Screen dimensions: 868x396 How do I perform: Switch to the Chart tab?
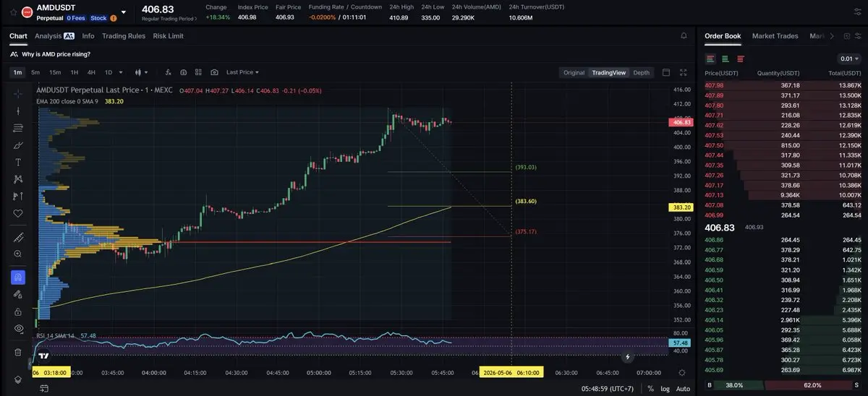click(x=18, y=35)
